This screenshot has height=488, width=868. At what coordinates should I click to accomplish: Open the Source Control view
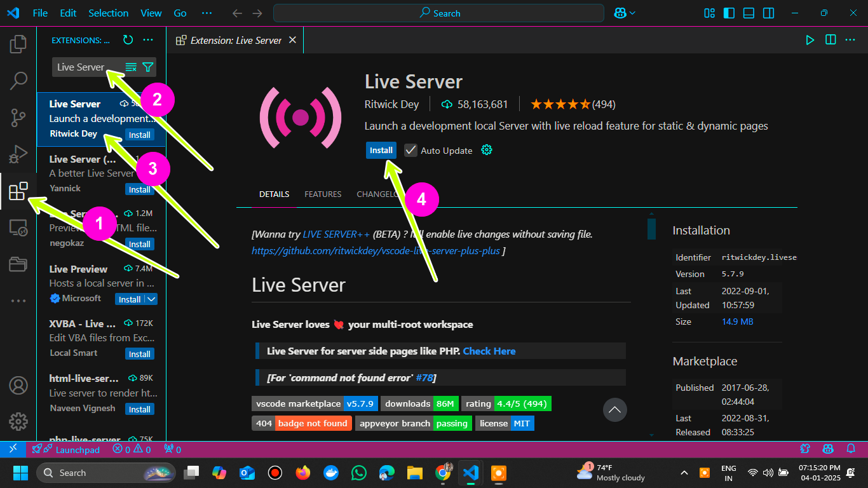tap(18, 118)
